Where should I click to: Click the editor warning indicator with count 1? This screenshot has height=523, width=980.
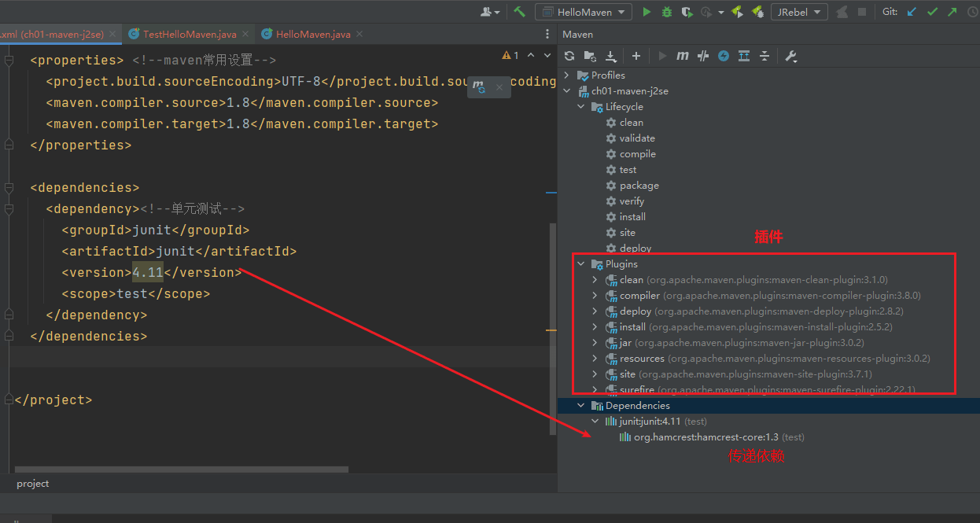pos(510,55)
